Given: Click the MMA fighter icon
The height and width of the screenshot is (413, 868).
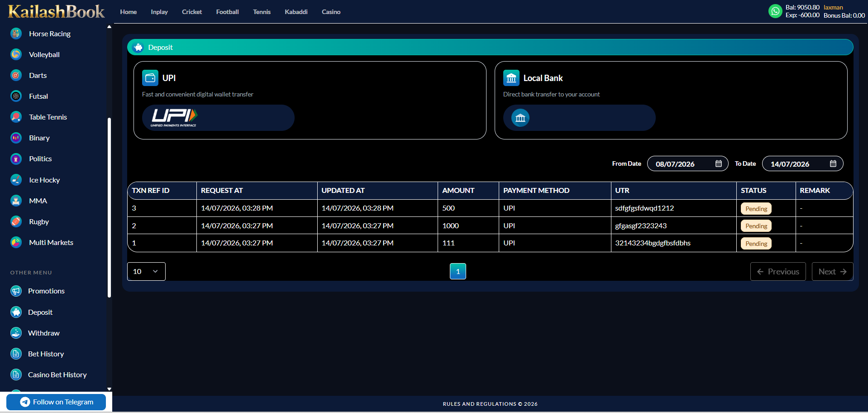Looking at the screenshot, I should [x=16, y=201].
